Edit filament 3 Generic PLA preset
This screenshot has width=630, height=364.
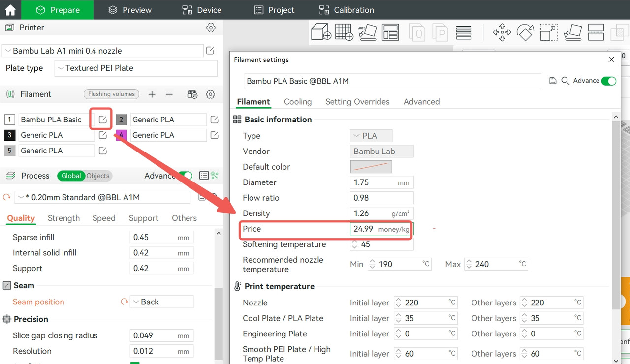coord(102,135)
